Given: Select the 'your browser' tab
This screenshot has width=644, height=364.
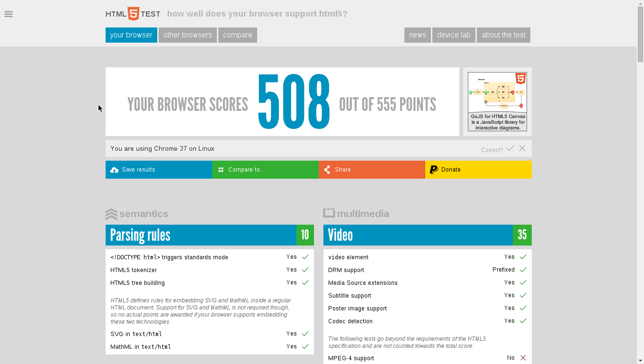Looking at the screenshot, I should tap(131, 35).
